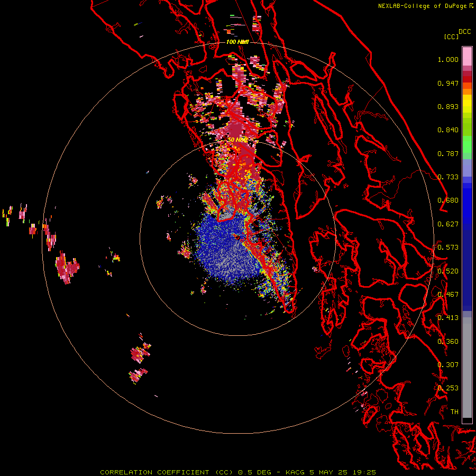
Task: Click the TH threshold label
Action: point(454,412)
